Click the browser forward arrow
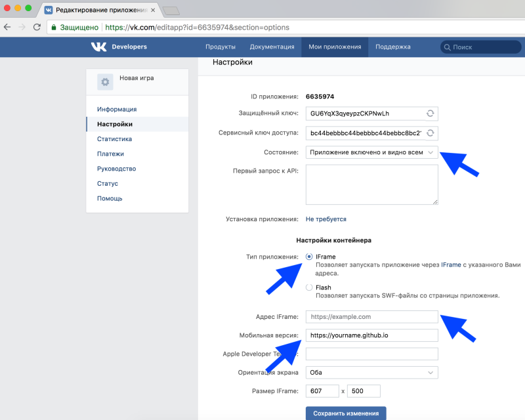This screenshot has height=420, width=525. 22,27
